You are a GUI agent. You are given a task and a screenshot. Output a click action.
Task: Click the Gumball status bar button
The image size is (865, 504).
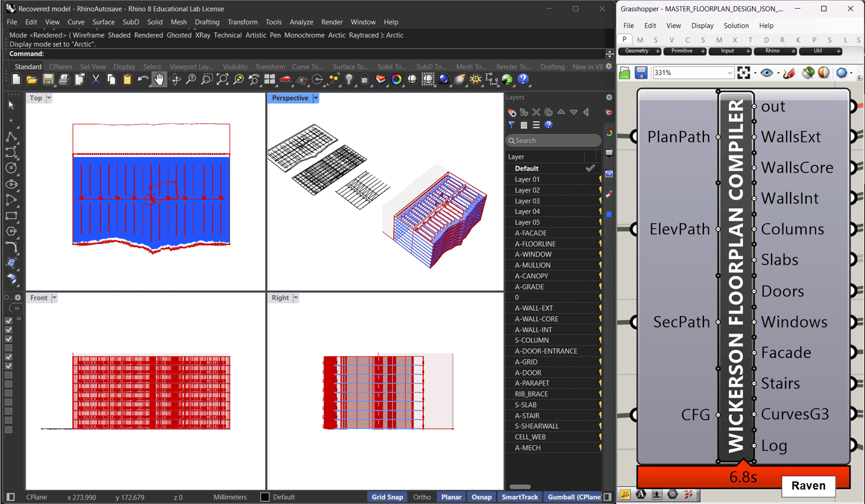tap(574, 497)
